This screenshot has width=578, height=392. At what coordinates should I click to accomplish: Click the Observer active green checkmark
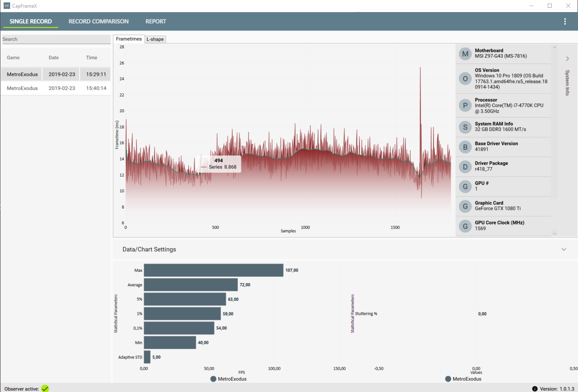point(45,388)
